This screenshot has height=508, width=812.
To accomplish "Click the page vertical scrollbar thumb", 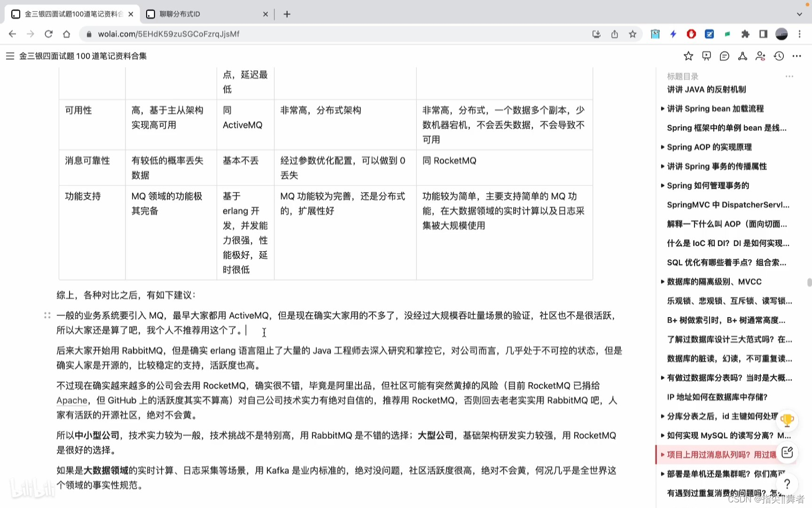I will pyautogui.click(x=809, y=282).
